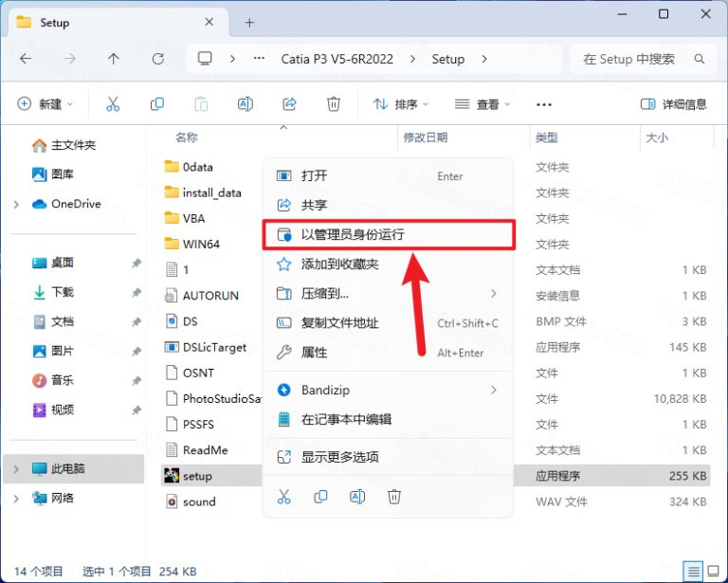
Task: Choose 属性 in the context menu
Action: point(314,352)
